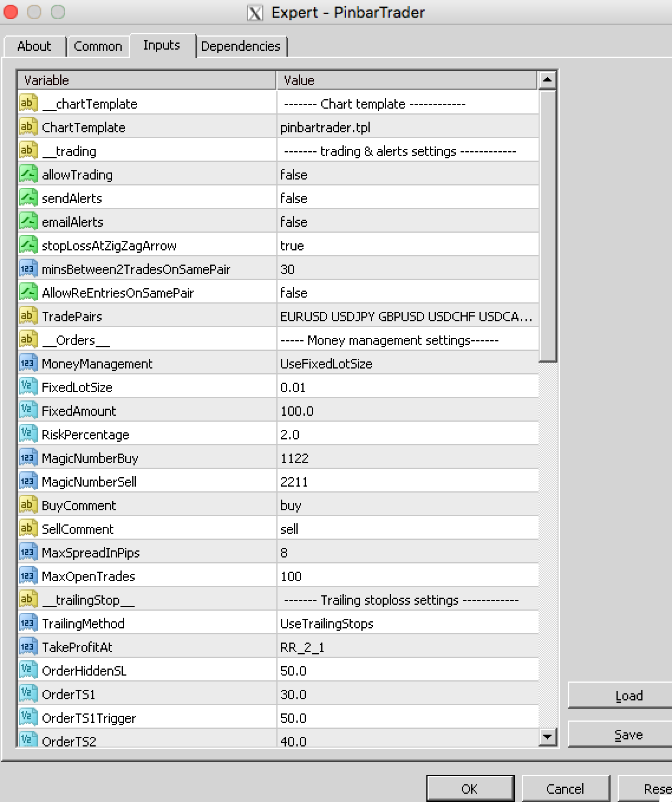Click the Cancel button
Screen dimensions: 672x802
pos(566,788)
